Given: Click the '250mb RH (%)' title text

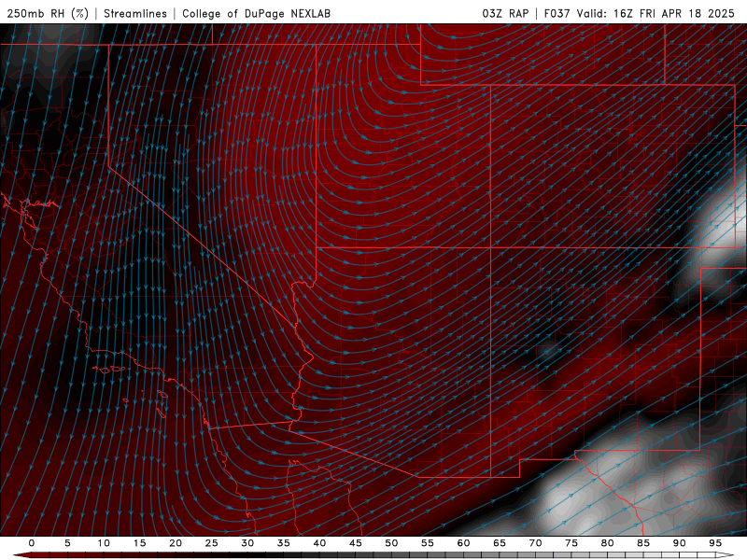Looking at the screenshot, I should coord(49,13).
